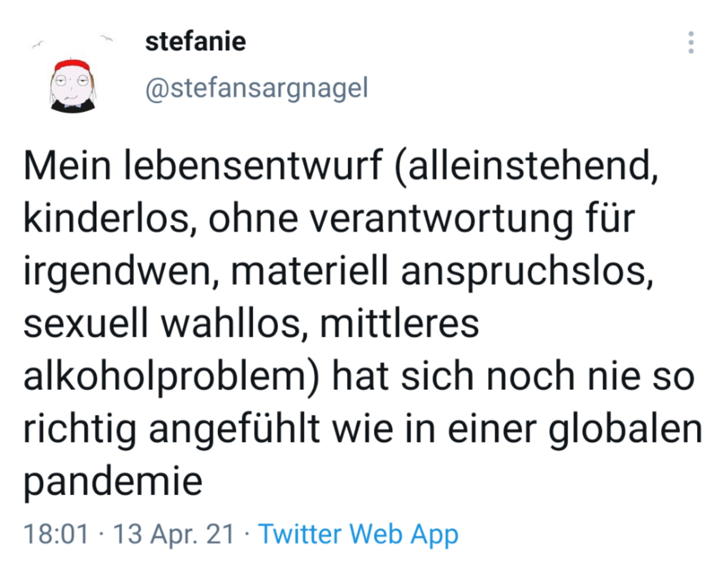
Task: Open the Twitter Web App source link
Action: tap(358, 534)
